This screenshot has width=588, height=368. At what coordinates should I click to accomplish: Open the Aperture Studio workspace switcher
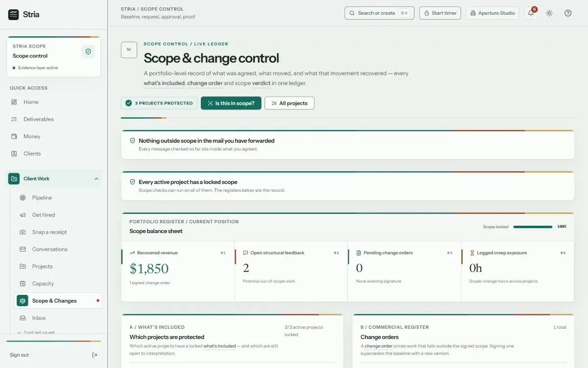[492, 13]
